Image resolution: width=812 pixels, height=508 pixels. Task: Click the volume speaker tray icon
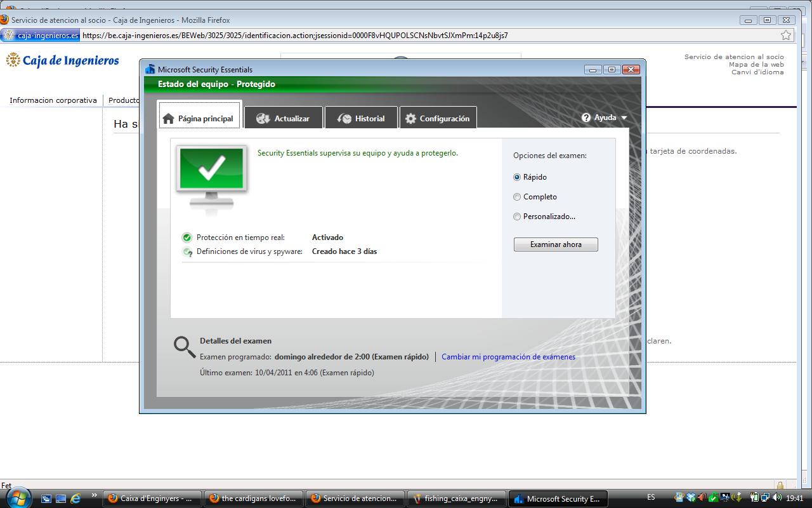tap(777, 497)
